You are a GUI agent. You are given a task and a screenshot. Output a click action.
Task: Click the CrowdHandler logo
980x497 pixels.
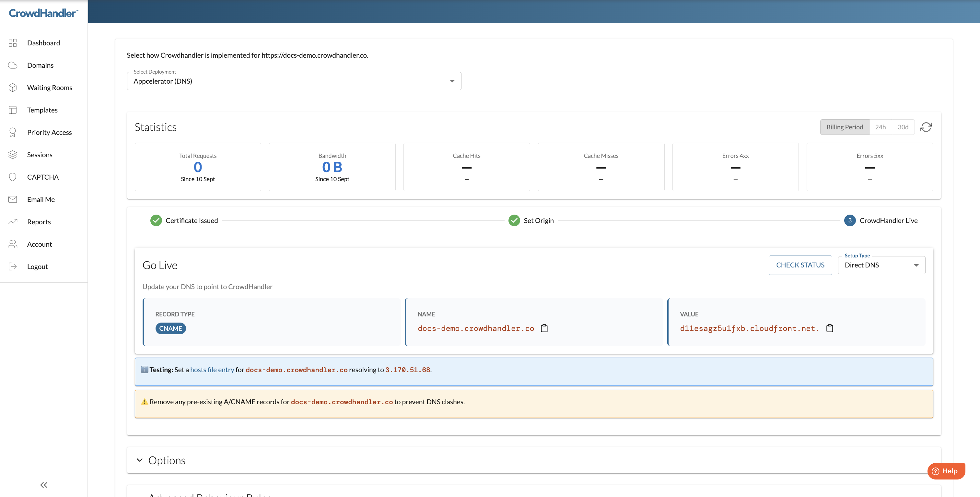tap(43, 13)
